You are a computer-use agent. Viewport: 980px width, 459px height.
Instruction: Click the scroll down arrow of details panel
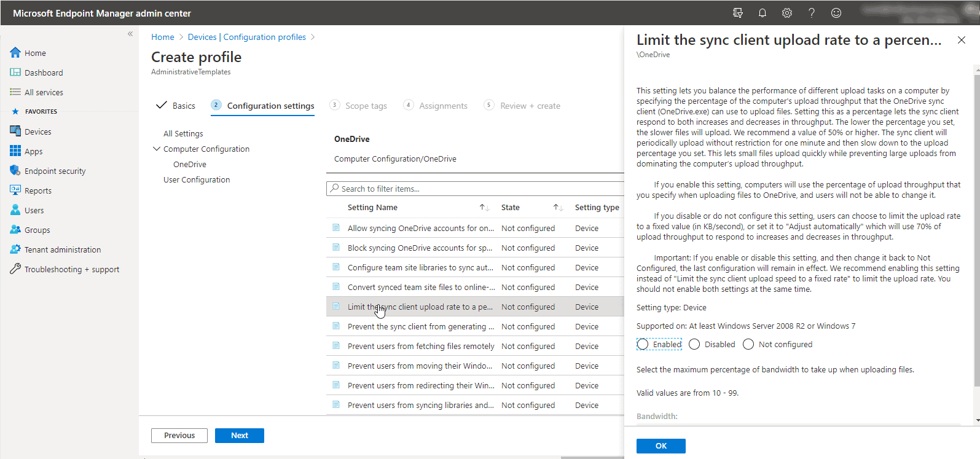(977, 420)
